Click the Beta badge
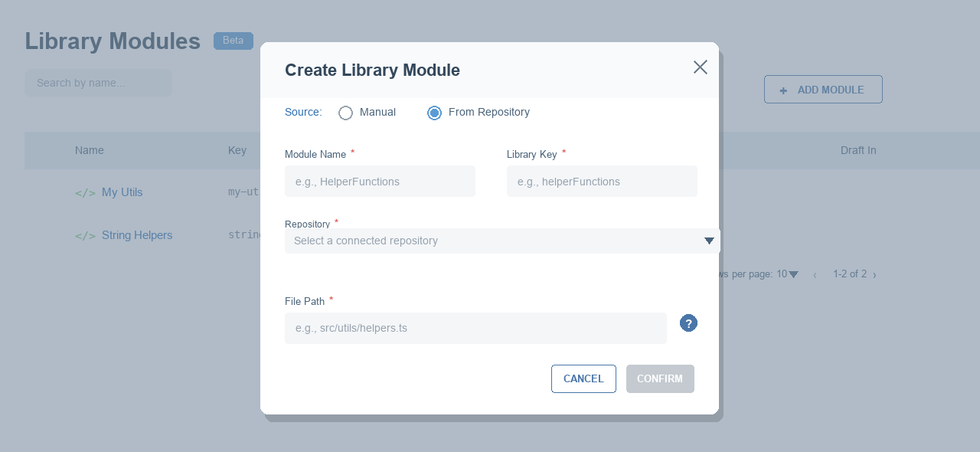This screenshot has height=452, width=980. click(x=234, y=41)
